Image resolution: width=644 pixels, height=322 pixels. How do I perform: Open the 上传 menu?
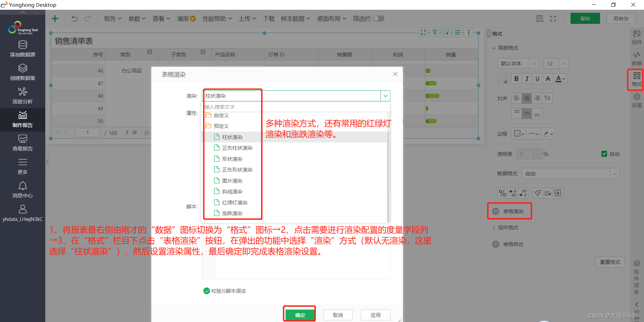247,18
